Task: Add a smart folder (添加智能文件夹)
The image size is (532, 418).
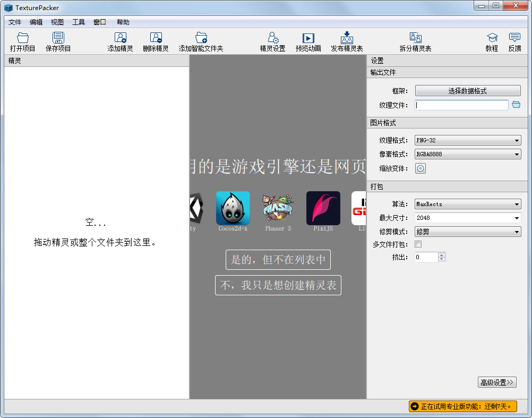Action: (201, 40)
